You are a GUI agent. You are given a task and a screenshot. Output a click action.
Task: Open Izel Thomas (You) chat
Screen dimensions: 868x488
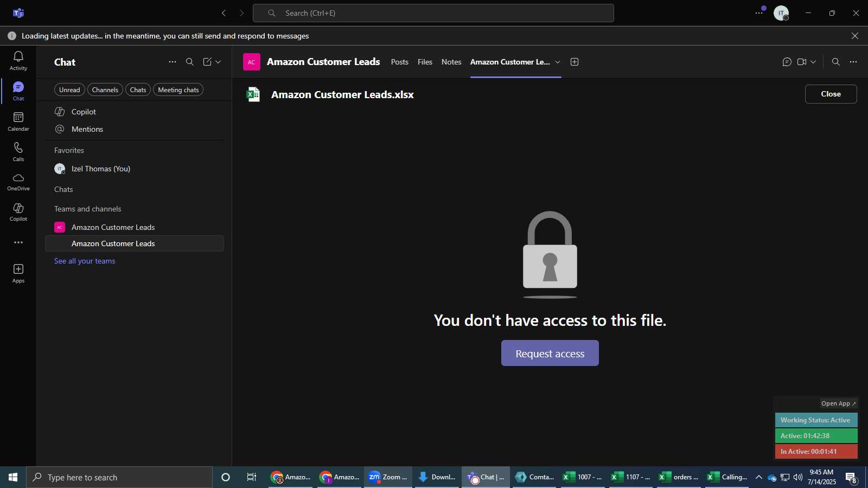(x=135, y=169)
